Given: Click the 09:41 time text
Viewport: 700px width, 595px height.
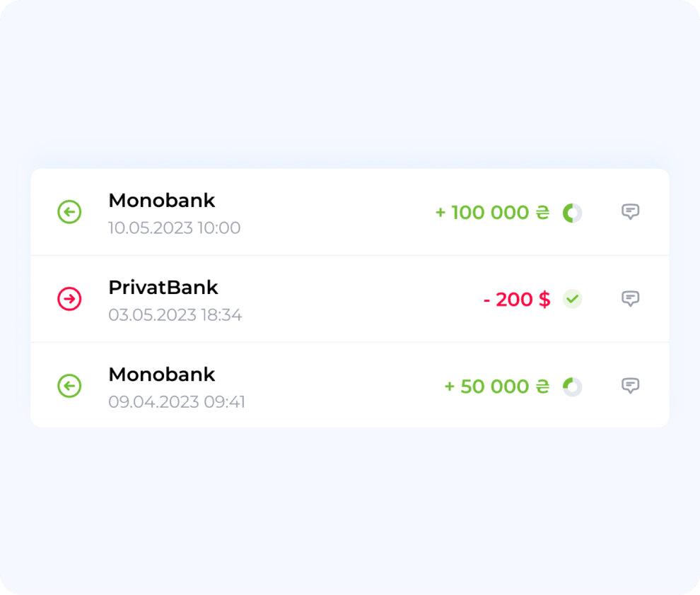Looking at the screenshot, I should pos(224,402).
